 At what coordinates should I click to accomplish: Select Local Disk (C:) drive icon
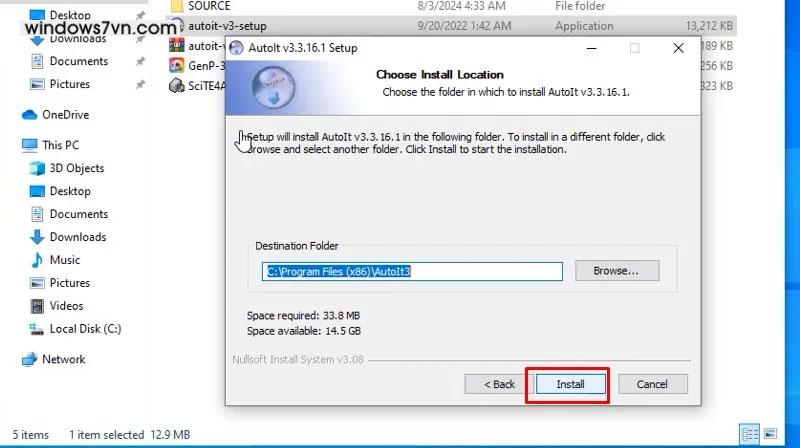pos(37,329)
